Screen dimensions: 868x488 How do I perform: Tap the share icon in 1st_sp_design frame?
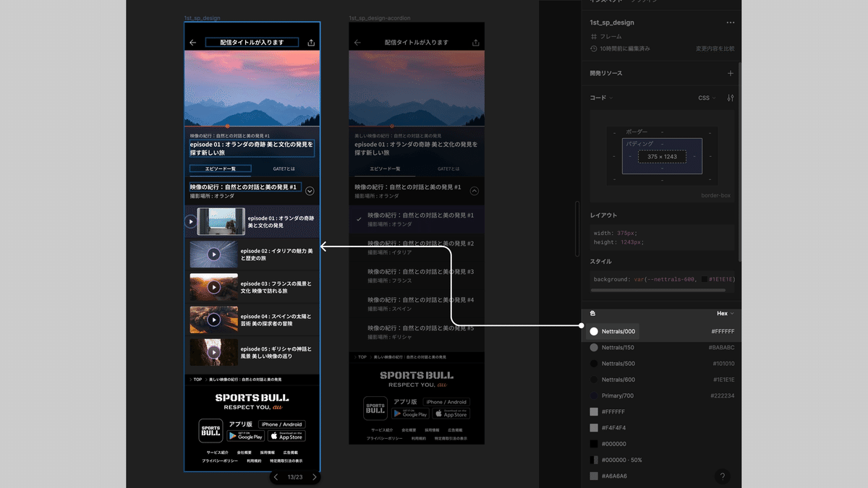311,43
